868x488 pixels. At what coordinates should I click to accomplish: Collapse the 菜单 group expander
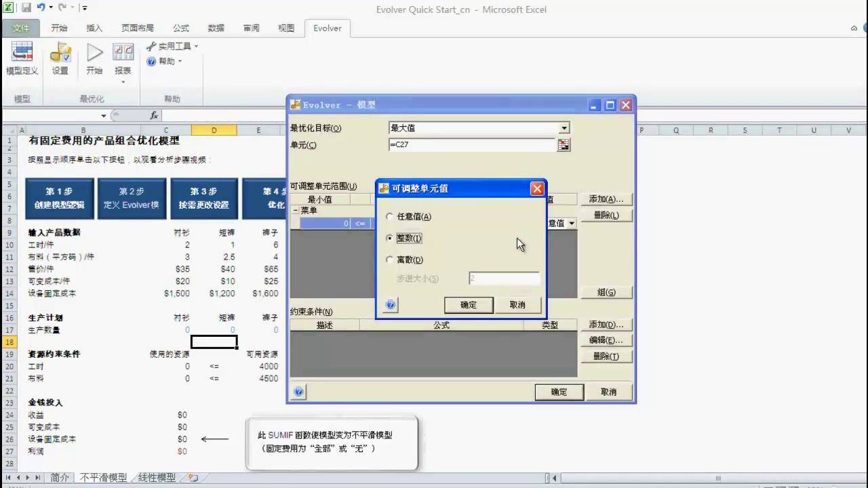coord(295,211)
